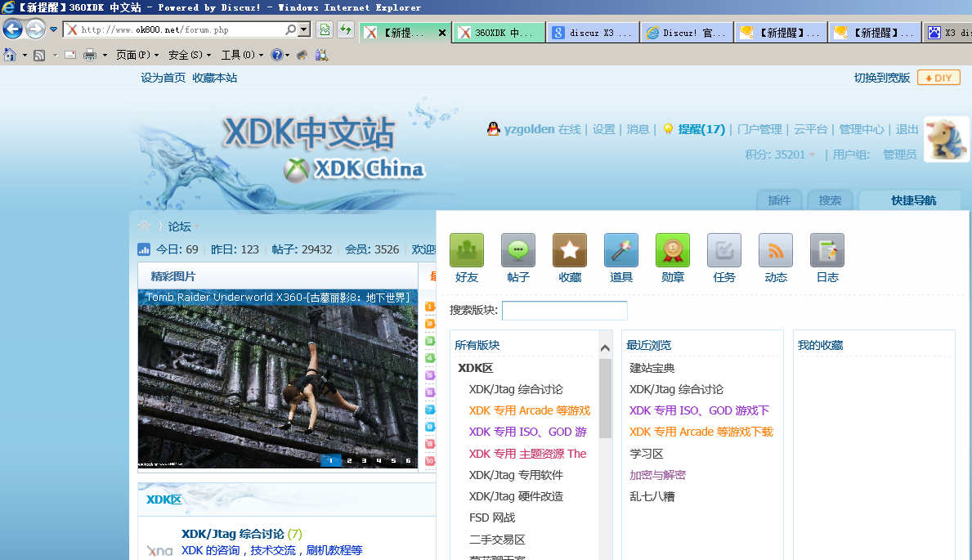Click the QQ penguin icon by yzgolden

(x=494, y=129)
